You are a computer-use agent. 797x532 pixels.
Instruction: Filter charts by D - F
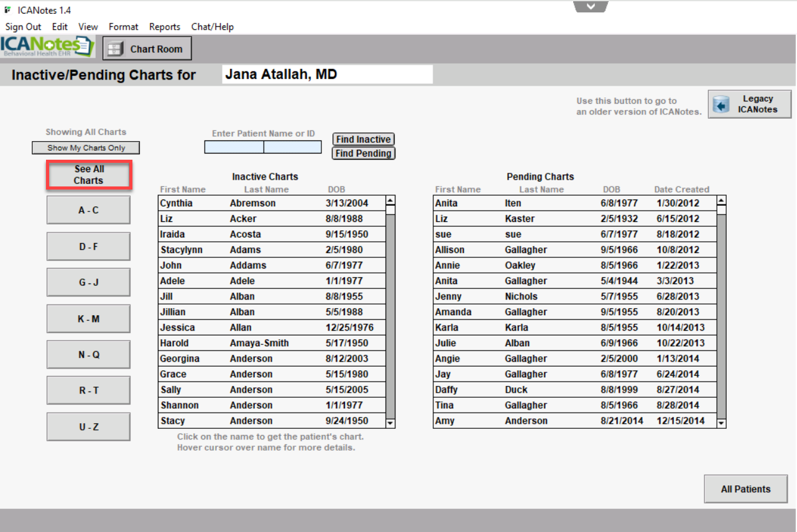(88, 246)
